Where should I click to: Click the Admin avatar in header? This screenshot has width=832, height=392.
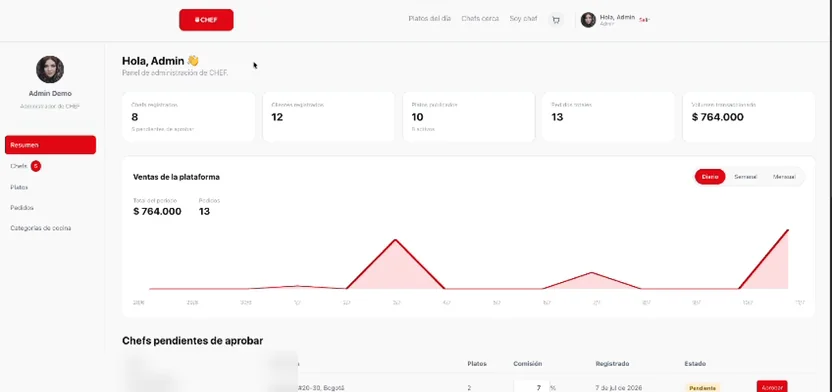[x=588, y=20]
